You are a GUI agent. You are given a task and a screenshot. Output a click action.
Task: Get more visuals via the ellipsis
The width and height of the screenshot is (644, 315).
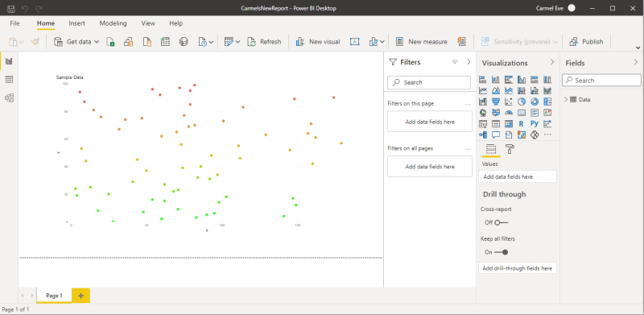tap(547, 135)
